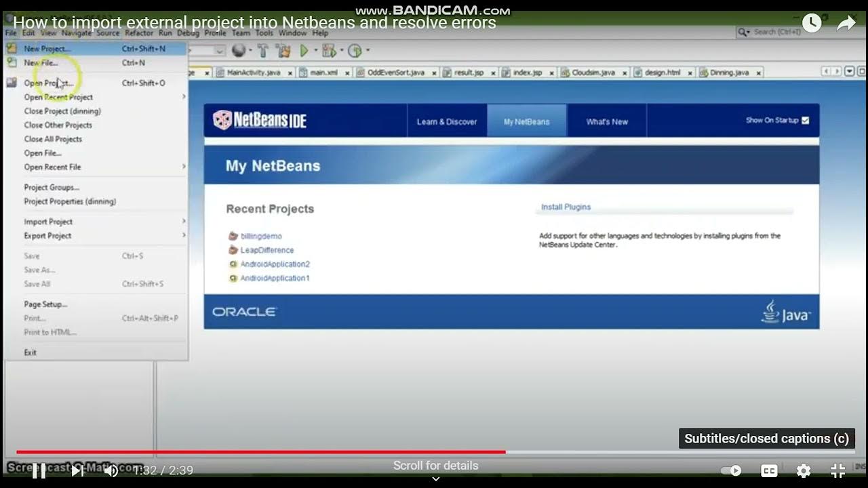The width and height of the screenshot is (868, 488).
Task: Close the Dinning.java editor tab
Action: point(758,73)
